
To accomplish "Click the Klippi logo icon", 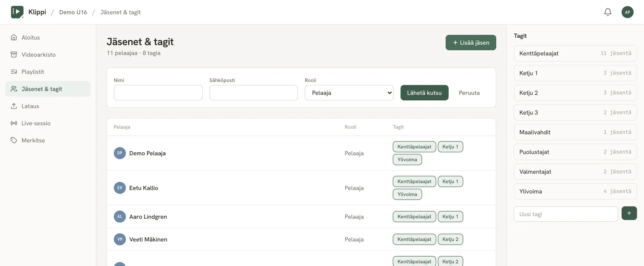I will point(17,12).
